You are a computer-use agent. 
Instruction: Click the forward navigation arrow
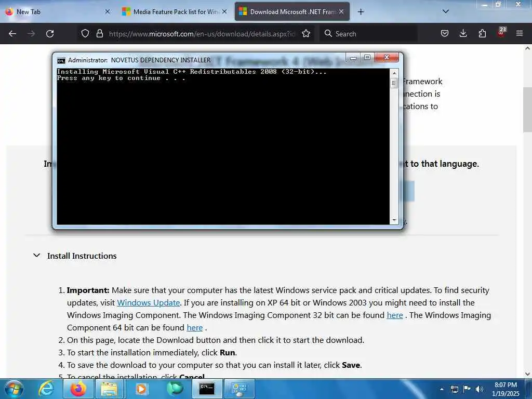(31, 34)
